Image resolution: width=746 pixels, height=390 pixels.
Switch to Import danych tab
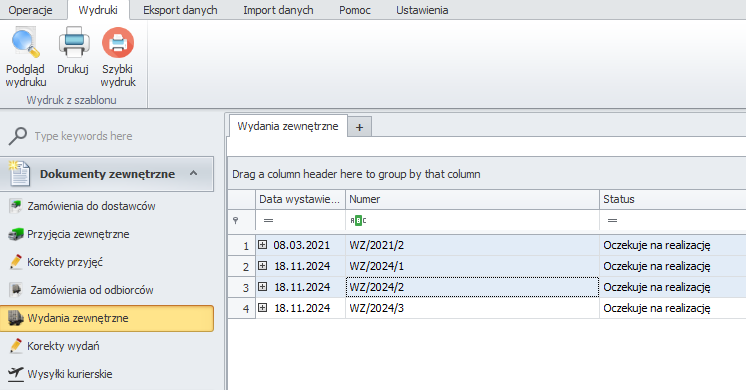click(278, 10)
